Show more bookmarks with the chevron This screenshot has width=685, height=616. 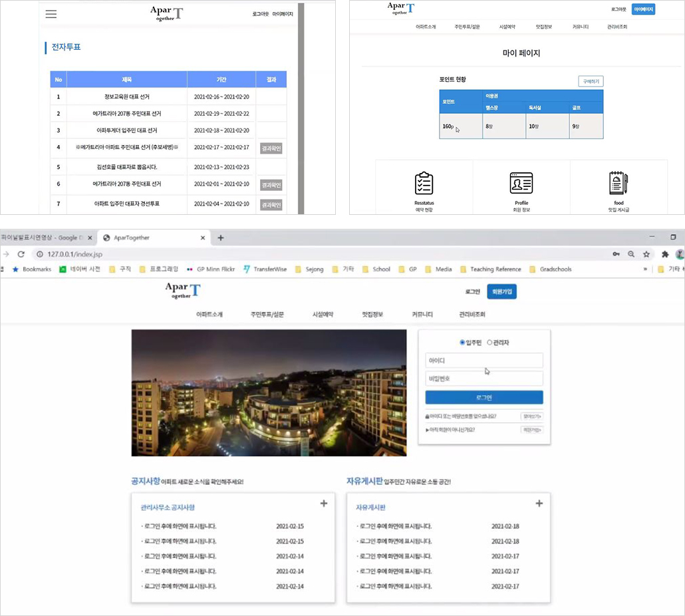tap(645, 269)
